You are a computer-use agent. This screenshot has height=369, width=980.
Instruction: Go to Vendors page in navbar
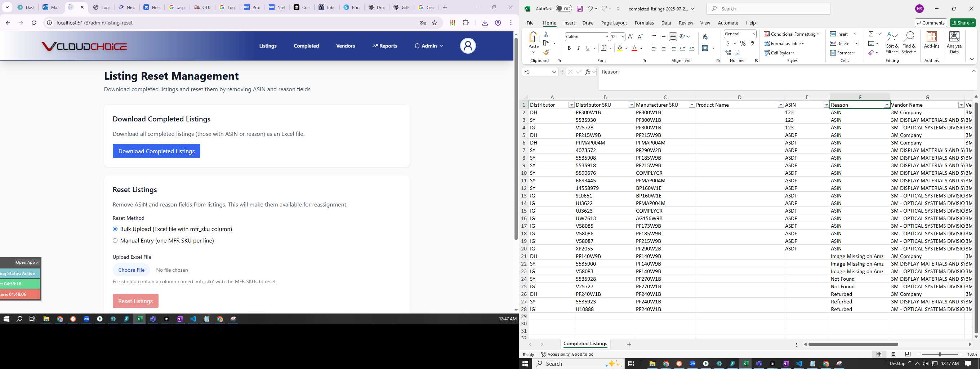[346, 46]
